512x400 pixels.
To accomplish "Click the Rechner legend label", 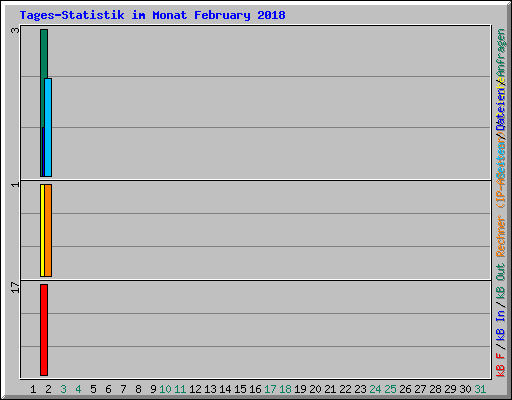I will (x=501, y=236).
